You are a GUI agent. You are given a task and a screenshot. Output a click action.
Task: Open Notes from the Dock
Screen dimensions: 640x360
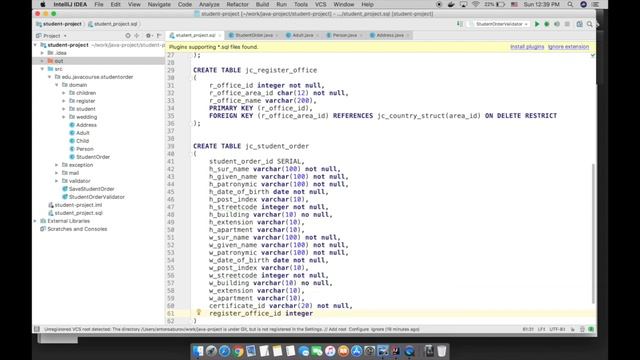(278, 351)
